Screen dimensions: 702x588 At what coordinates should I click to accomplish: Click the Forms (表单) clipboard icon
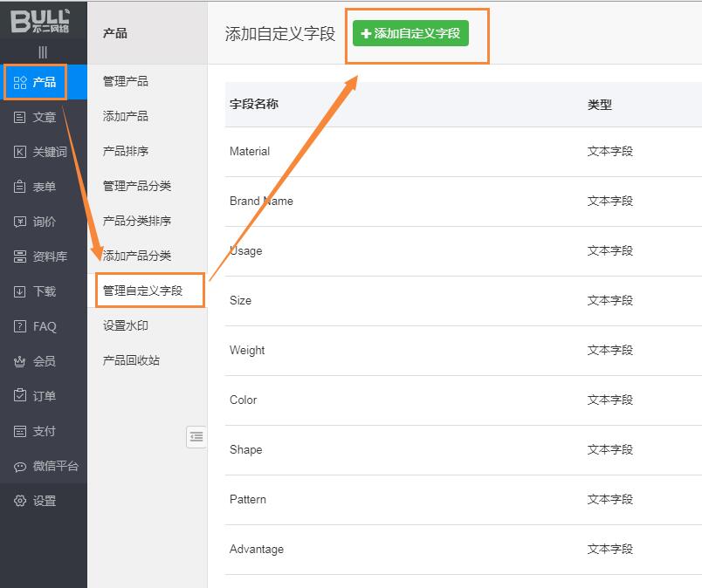[x=20, y=187]
